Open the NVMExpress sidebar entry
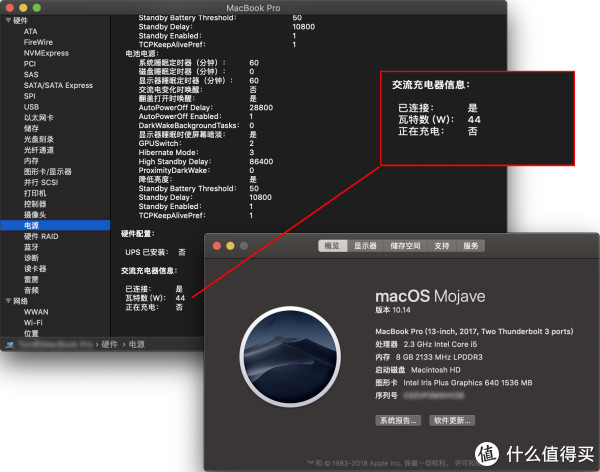 click(x=46, y=53)
